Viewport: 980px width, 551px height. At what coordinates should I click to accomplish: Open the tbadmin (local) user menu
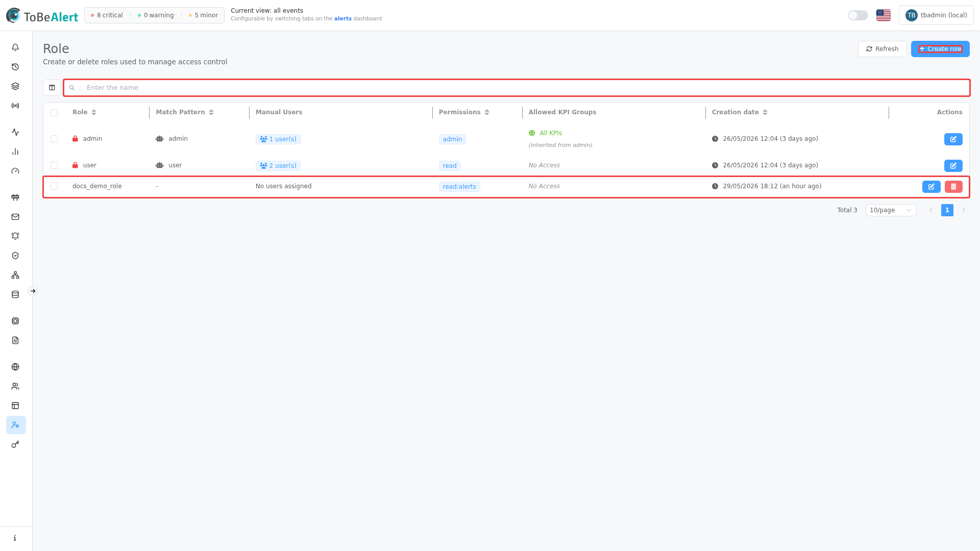click(x=936, y=15)
